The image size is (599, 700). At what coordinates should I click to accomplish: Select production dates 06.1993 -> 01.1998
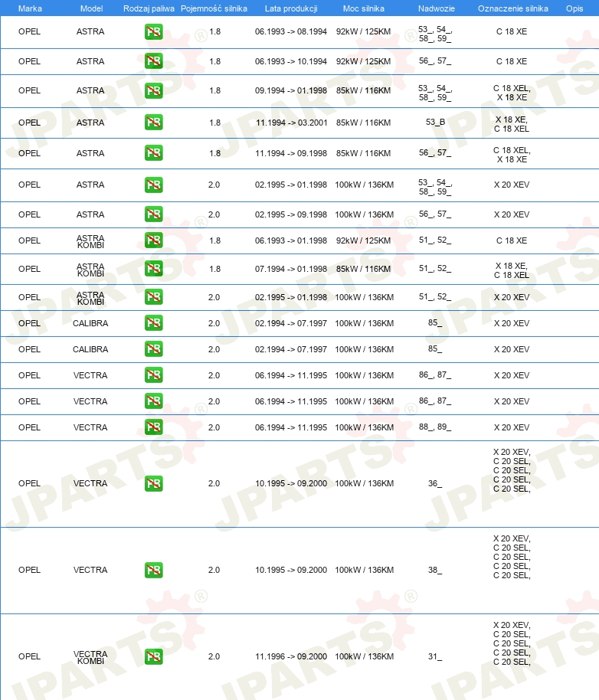tap(291, 240)
